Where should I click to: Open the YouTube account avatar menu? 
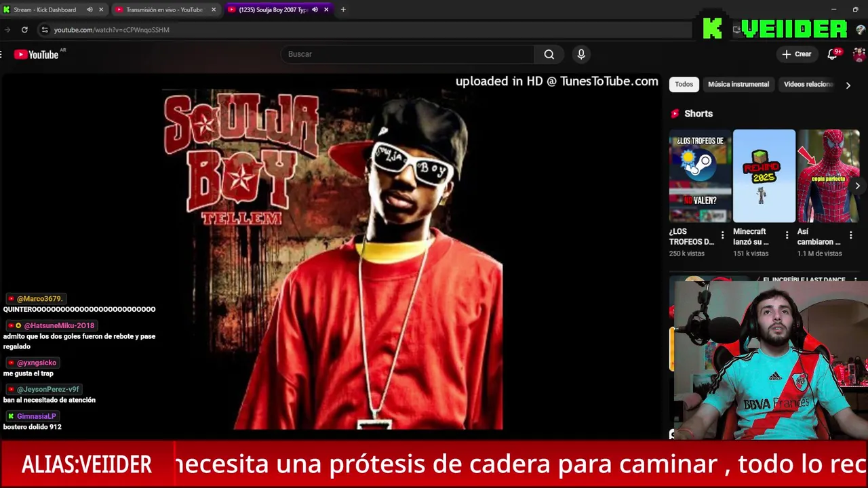[x=859, y=54]
